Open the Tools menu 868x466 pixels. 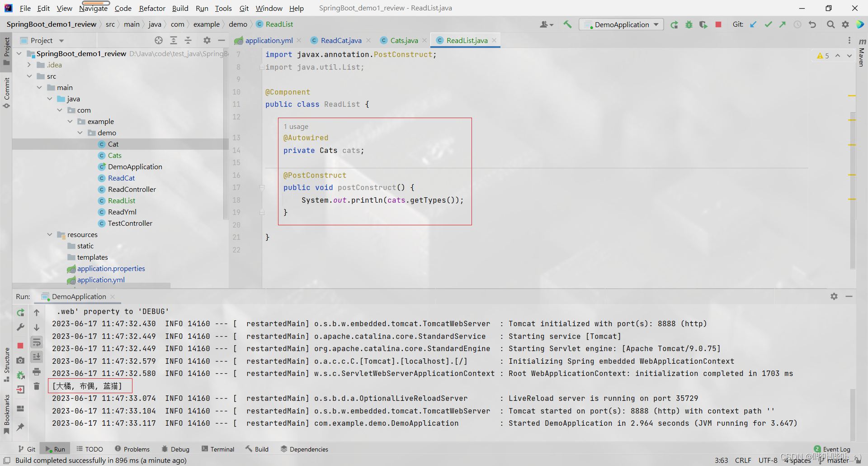(x=223, y=8)
